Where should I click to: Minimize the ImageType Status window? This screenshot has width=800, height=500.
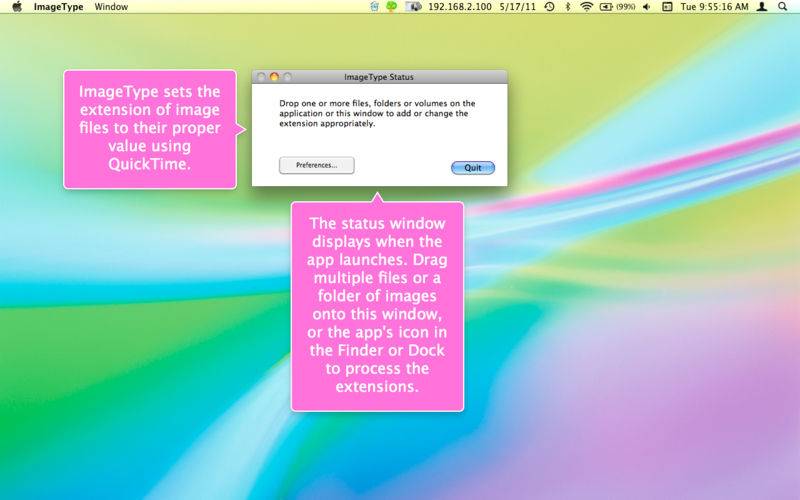274,77
